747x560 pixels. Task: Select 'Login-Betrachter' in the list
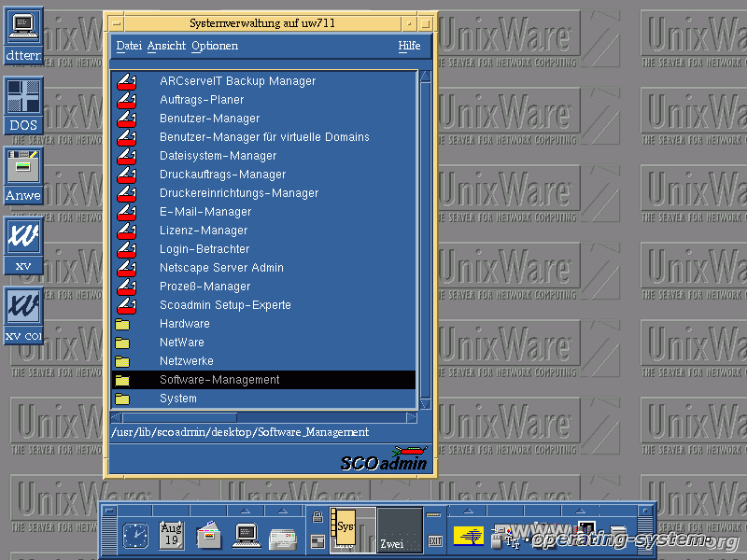(x=263, y=249)
